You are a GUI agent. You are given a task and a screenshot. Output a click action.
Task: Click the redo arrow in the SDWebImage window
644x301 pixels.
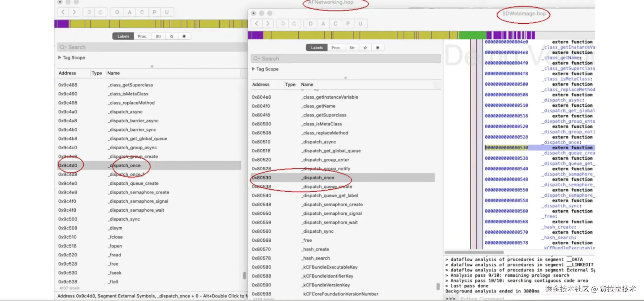(x=294, y=23)
